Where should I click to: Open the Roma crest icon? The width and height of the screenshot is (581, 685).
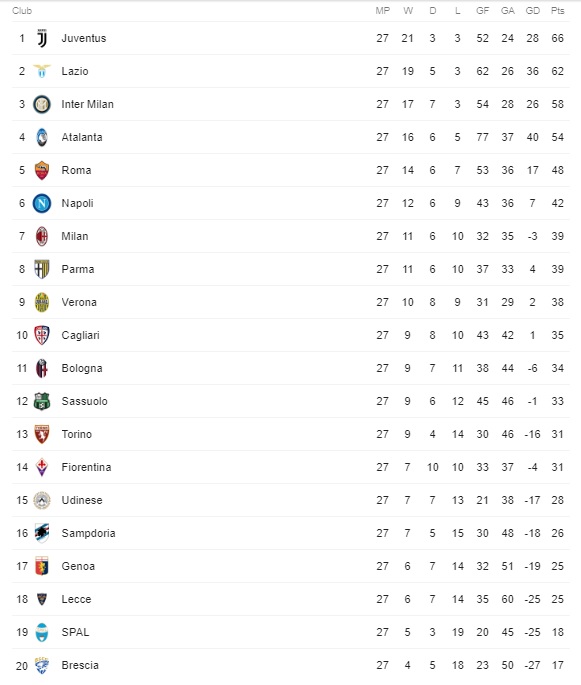point(42,170)
